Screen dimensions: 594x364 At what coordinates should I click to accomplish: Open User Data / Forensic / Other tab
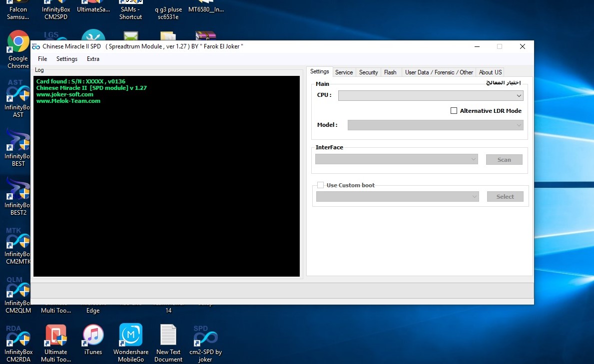tap(439, 72)
